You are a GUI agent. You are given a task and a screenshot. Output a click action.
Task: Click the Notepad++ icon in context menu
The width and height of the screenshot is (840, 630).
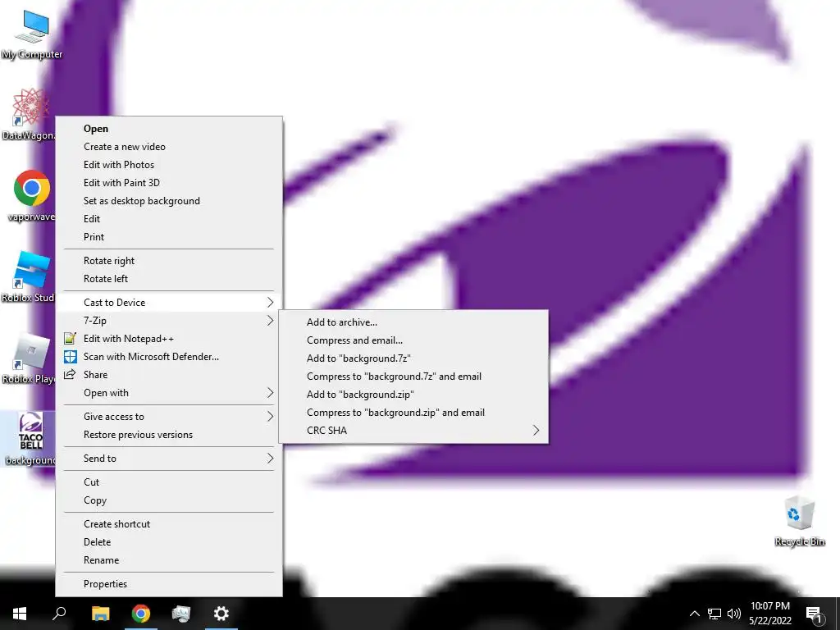click(71, 339)
